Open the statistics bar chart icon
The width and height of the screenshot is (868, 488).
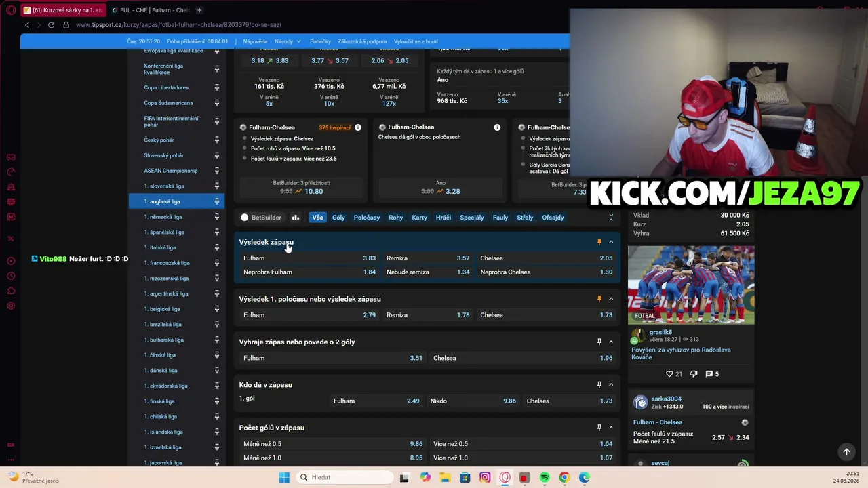296,218
